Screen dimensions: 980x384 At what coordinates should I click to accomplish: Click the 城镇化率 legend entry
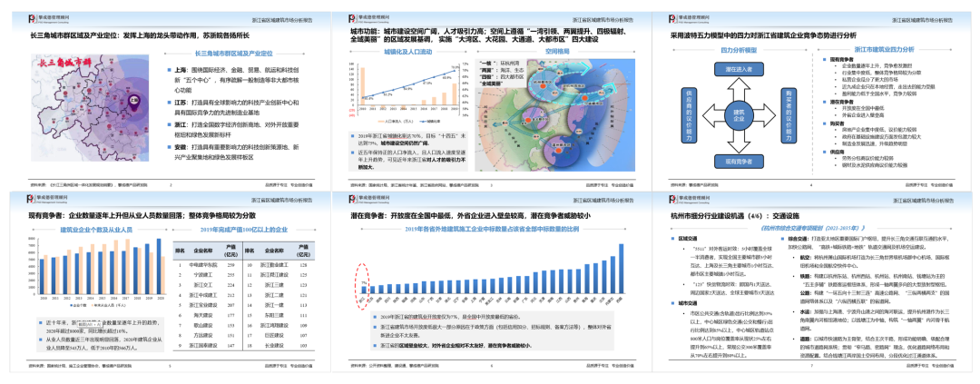coord(431,121)
